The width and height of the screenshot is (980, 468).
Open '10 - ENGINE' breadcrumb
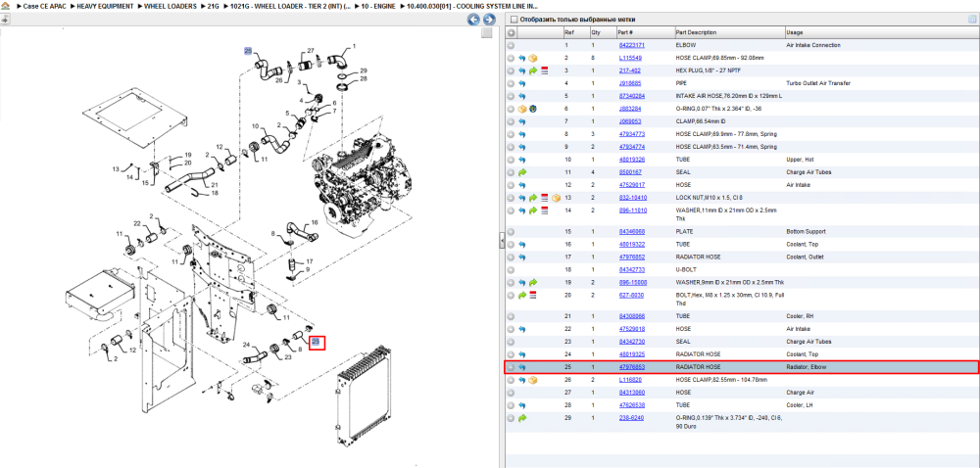coord(377,6)
